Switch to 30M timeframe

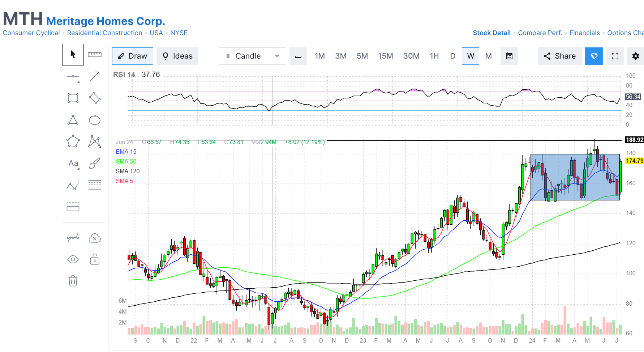click(411, 56)
